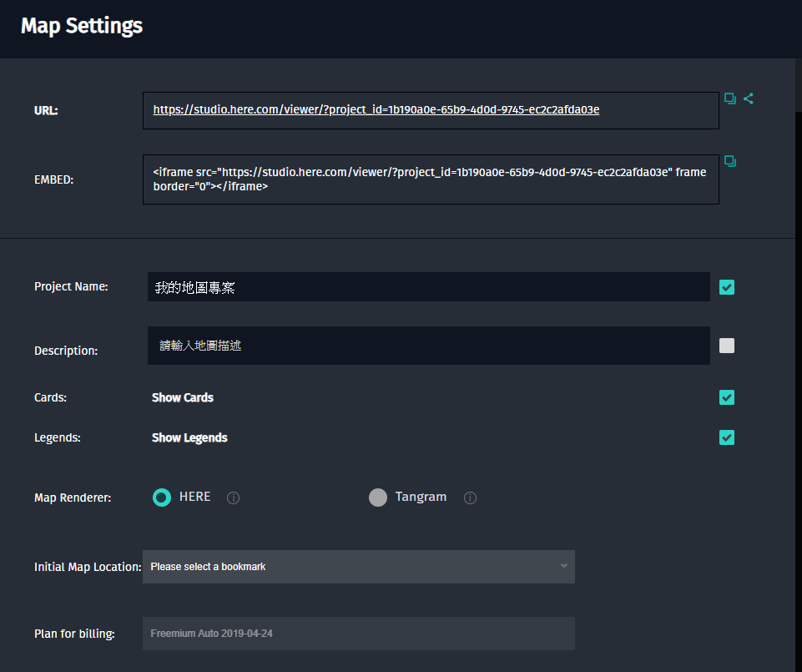This screenshot has width=802, height=672.
Task: Toggle the Project Name checkbox
Action: [x=727, y=287]
